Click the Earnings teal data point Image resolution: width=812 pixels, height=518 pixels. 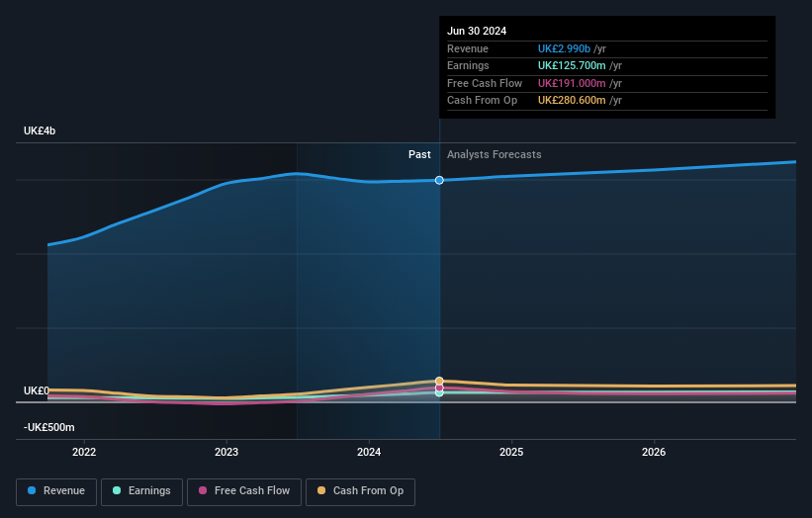(439, 392)
